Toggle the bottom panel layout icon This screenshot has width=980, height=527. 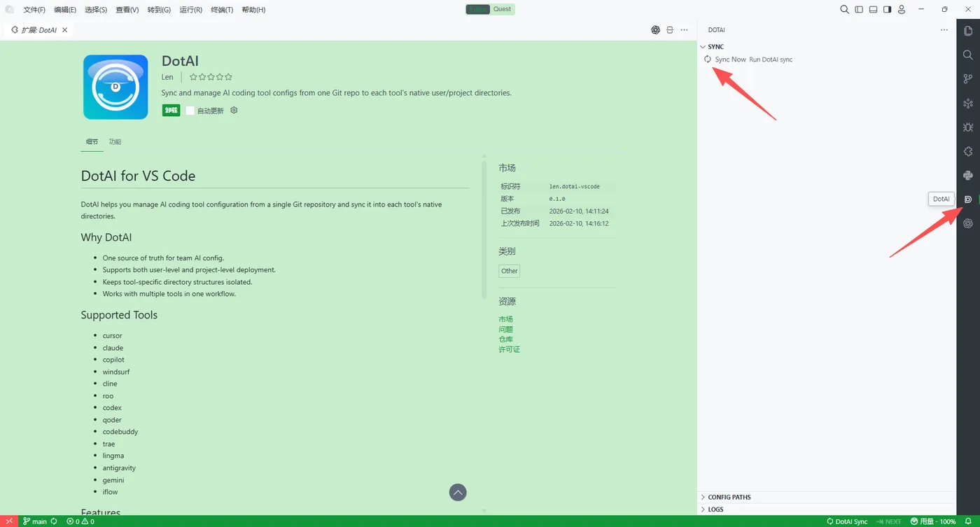click(x=873, y=10)
